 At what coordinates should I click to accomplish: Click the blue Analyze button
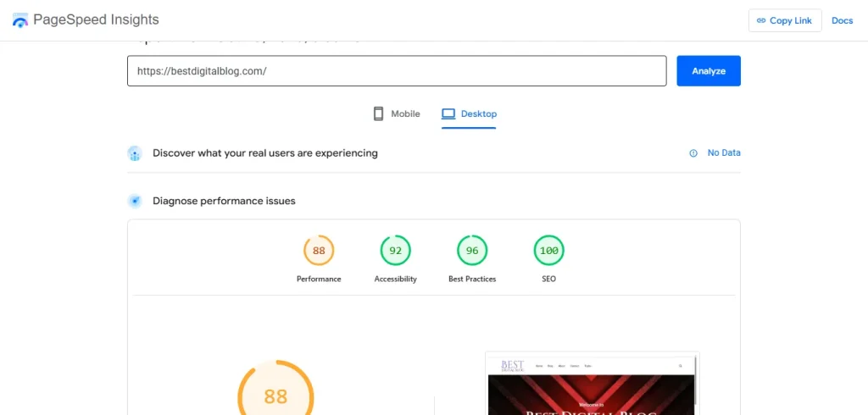tap(709, 71)
